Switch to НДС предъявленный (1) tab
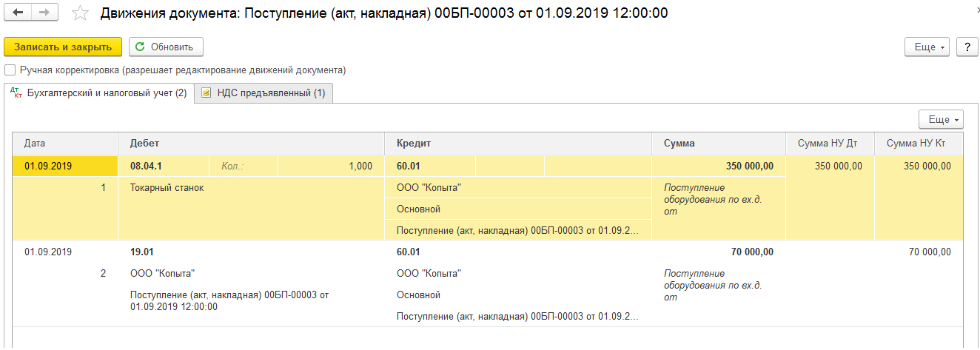 click(264, 93)
